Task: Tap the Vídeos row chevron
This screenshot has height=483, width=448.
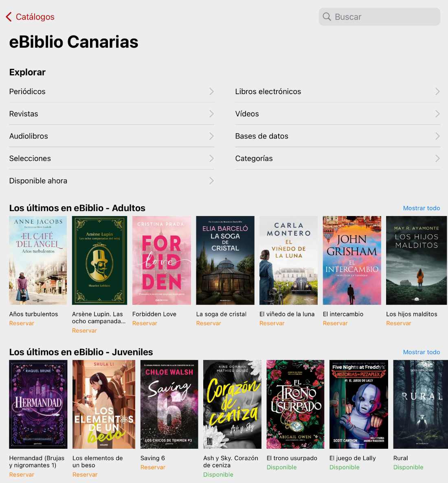Action: tap(437, 114)
